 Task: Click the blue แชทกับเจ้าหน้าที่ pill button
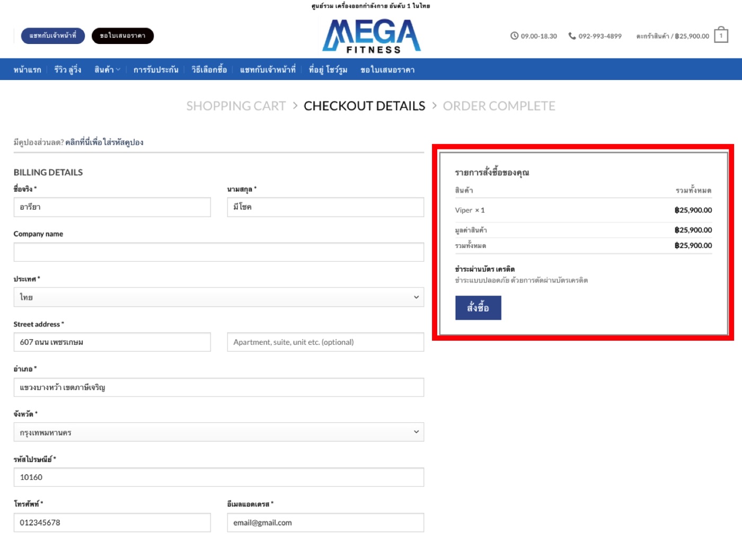(53, 35)
